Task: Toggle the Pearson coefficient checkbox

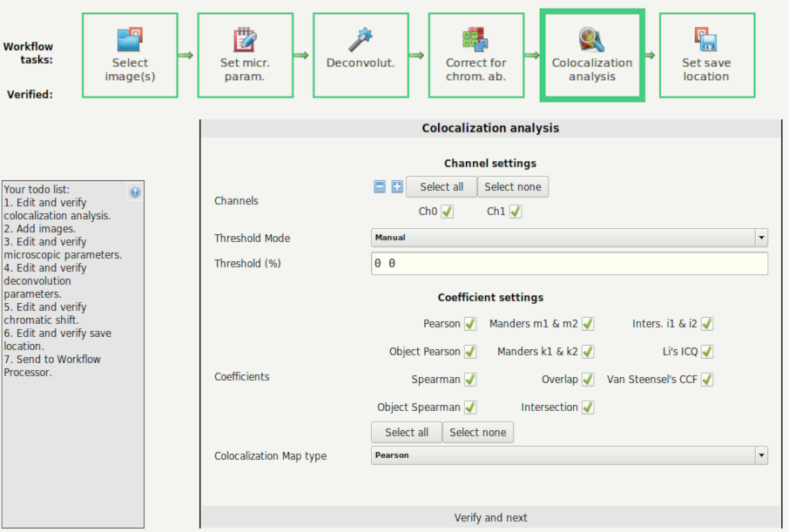Action: [470, 324]
